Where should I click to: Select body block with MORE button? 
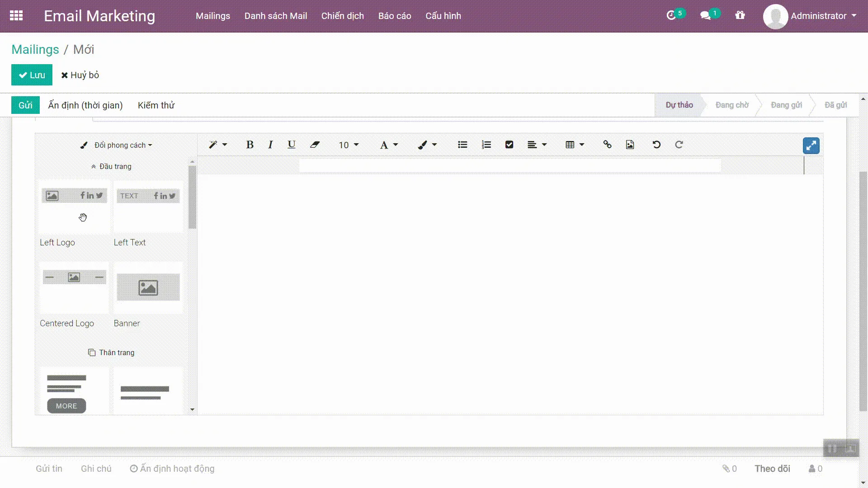click(x=74, y=391)
